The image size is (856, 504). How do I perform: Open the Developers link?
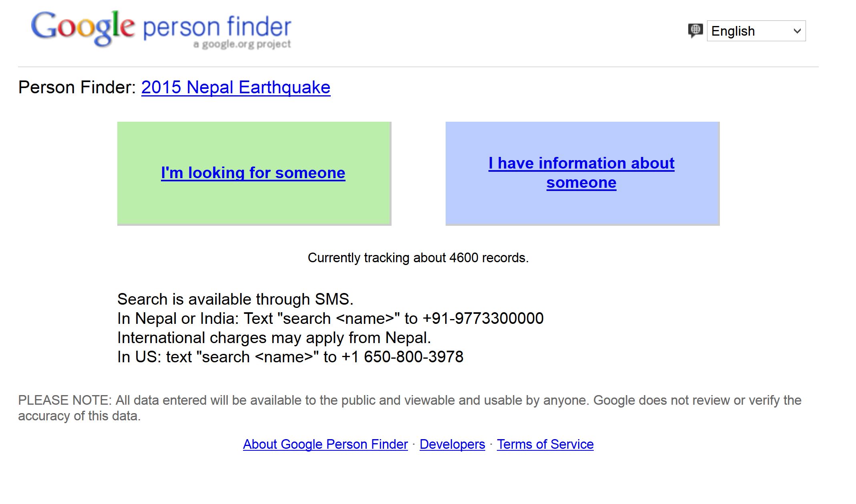(452, 444)
